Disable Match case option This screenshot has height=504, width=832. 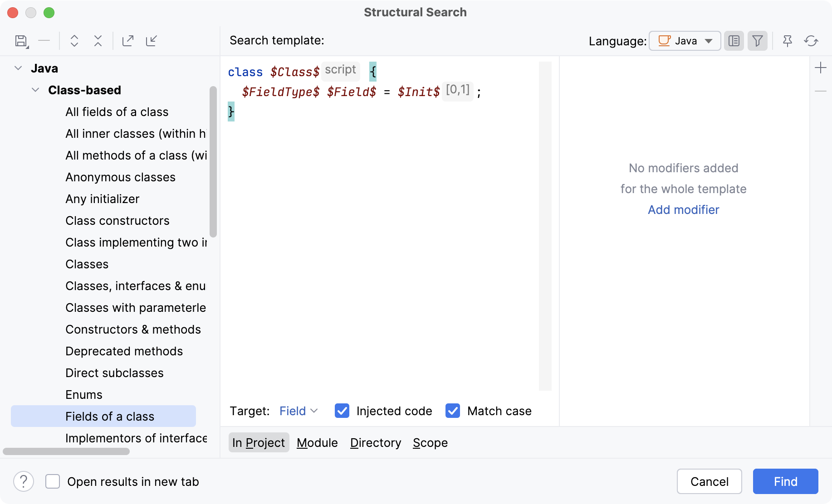pyautogui.click(x=452, y=411)
